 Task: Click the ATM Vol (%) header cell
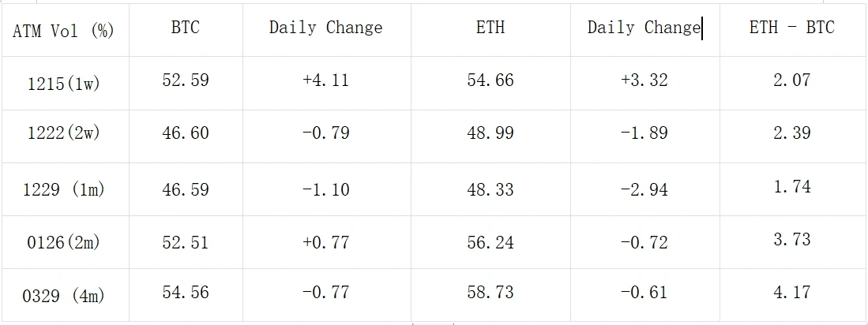[x=63, y=31]
